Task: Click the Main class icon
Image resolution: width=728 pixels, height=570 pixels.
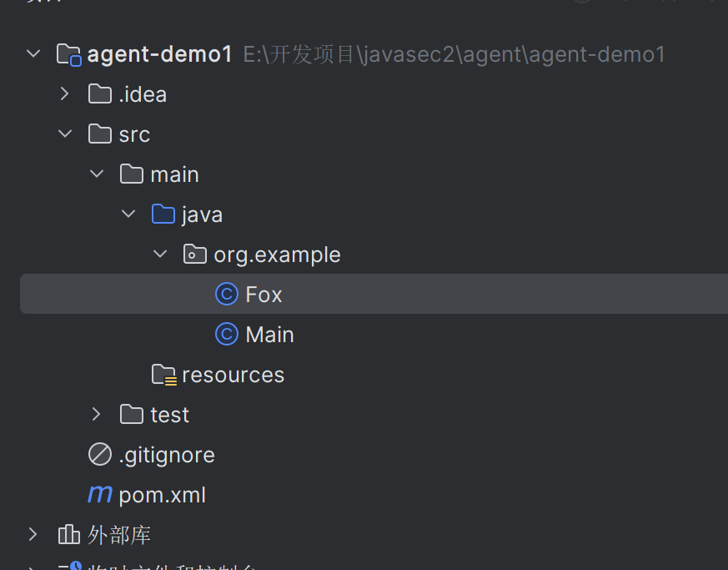Action: click(226, 335)
